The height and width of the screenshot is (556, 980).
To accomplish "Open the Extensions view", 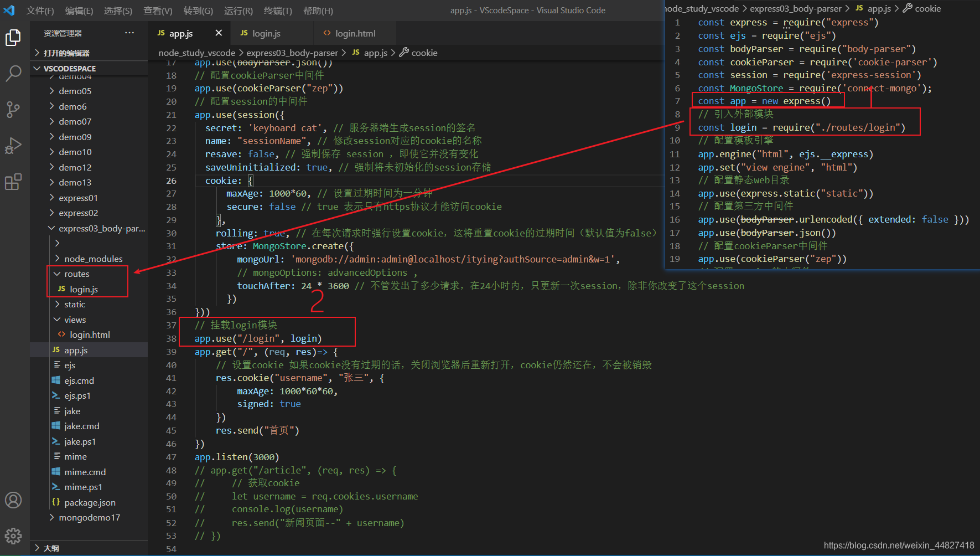I will click(13, 182).
